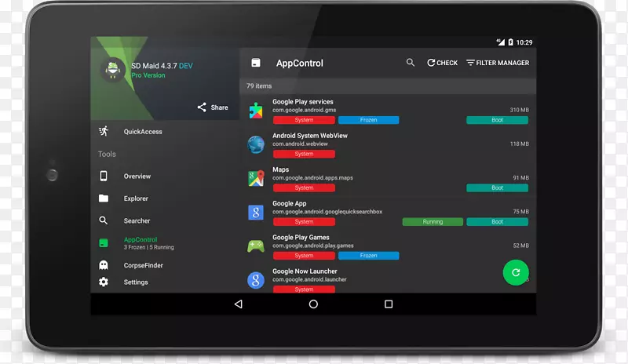628x364 pixels.
Task: Click the 3 Frozen | 5 Running status text
Action: point(149,247)
